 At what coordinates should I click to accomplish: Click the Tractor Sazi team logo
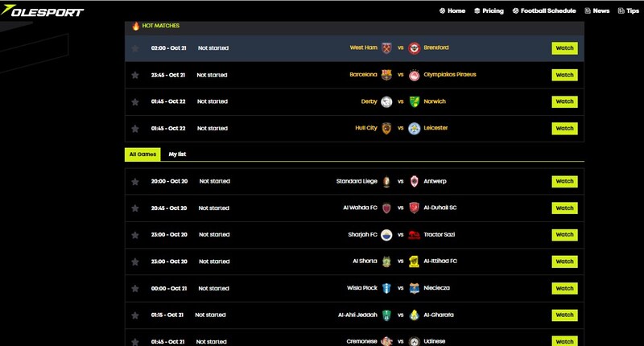point(414,235)
